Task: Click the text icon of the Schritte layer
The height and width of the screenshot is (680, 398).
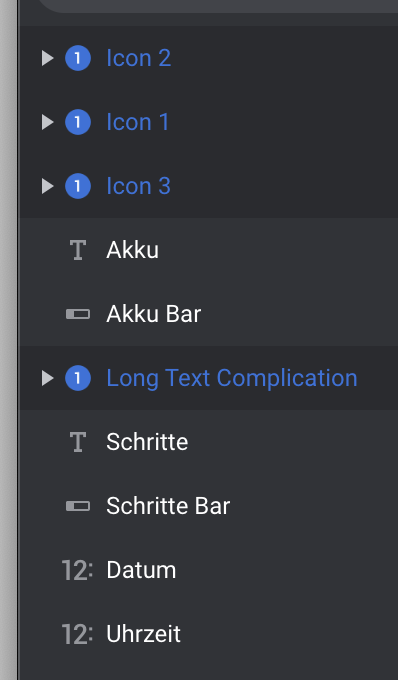Action: pos(78,442)
